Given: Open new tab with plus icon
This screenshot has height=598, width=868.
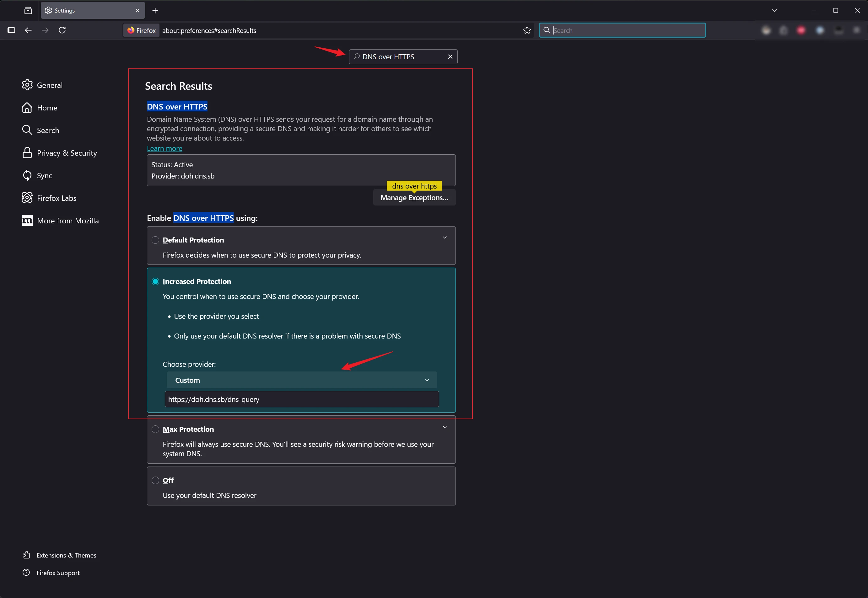Looking at the screenshot, I should [x=155, y=10].
